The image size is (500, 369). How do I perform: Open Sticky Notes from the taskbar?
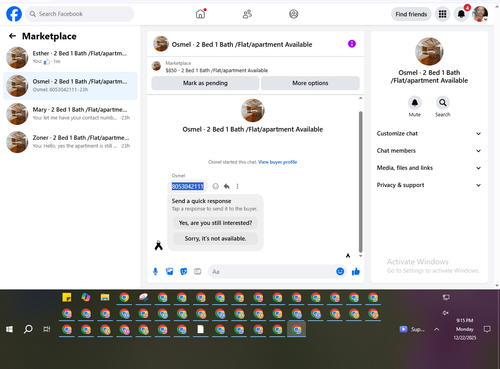67,297
